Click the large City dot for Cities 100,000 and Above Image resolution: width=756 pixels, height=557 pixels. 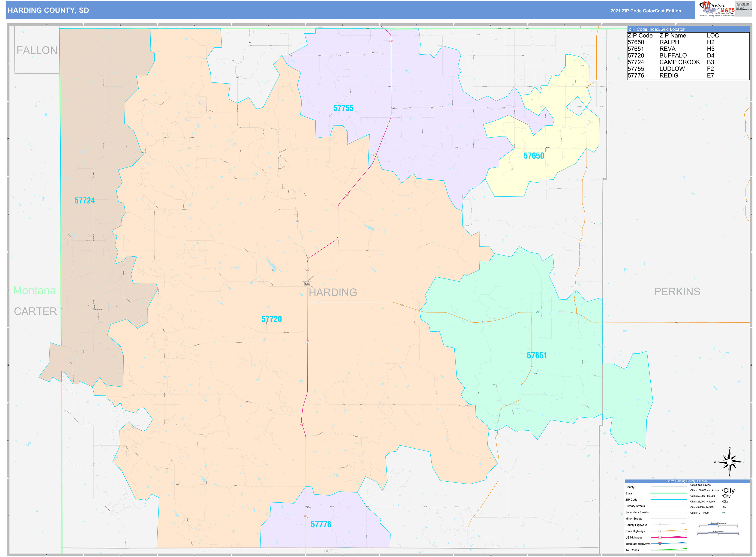722,491
